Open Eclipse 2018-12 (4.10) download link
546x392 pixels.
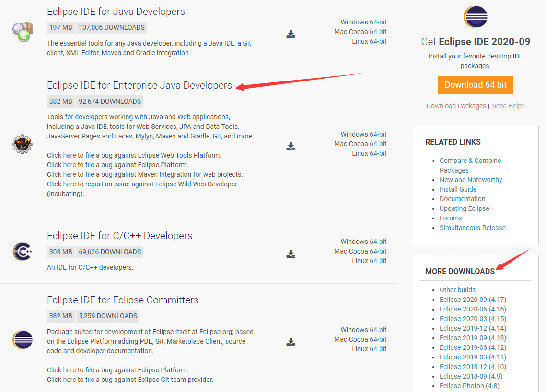tap(473, 367)
